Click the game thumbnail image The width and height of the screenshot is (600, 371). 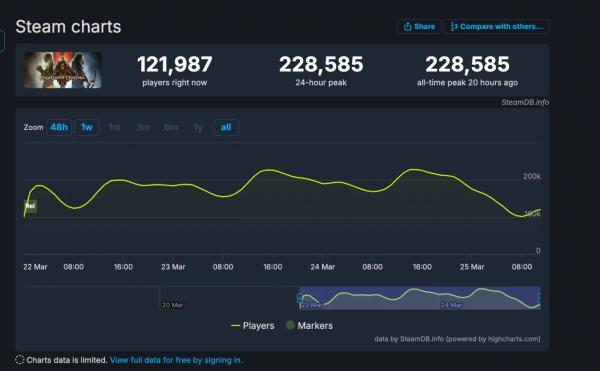(63, 70)
